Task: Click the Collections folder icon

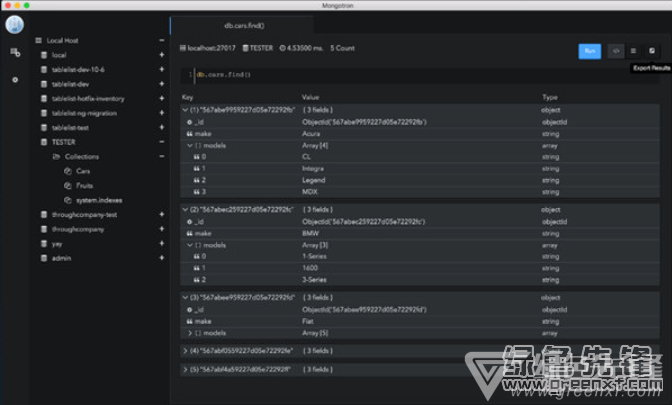Action: [56, 156]
